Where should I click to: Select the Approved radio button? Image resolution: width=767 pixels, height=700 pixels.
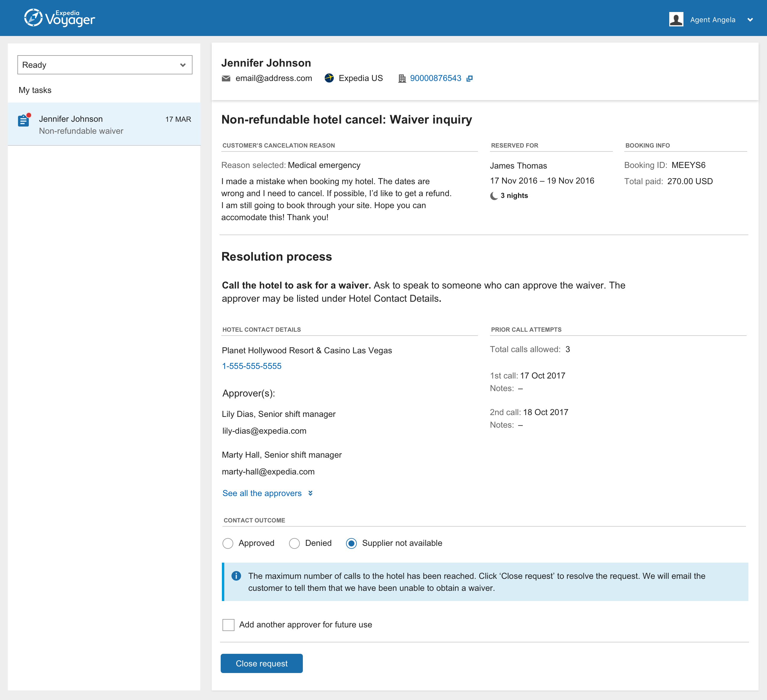228,543
